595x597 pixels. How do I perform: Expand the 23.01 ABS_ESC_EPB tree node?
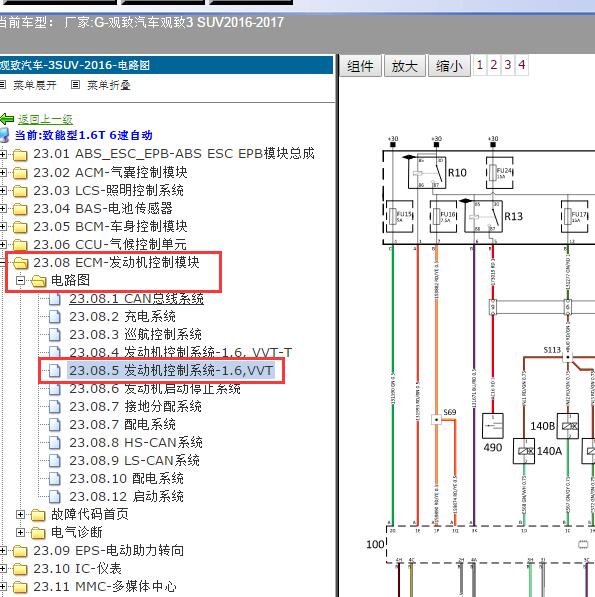(3, 154)
